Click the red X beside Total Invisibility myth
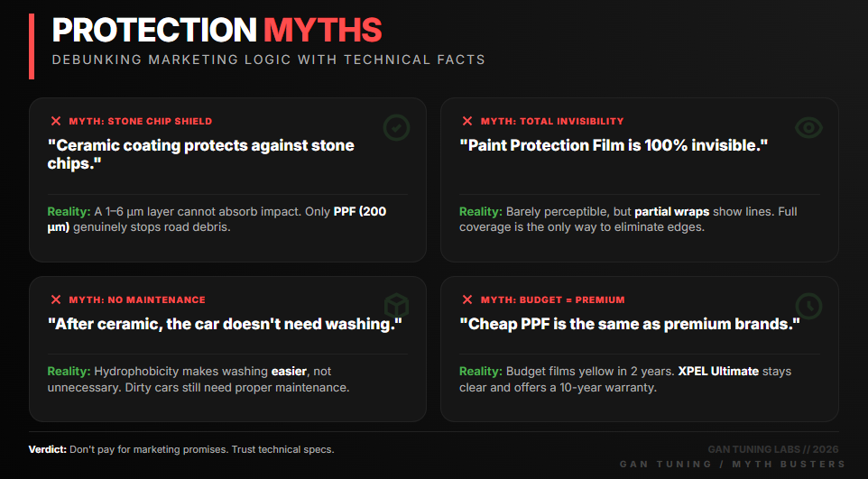This screenshot has width=868, height=479. point(467,121)
